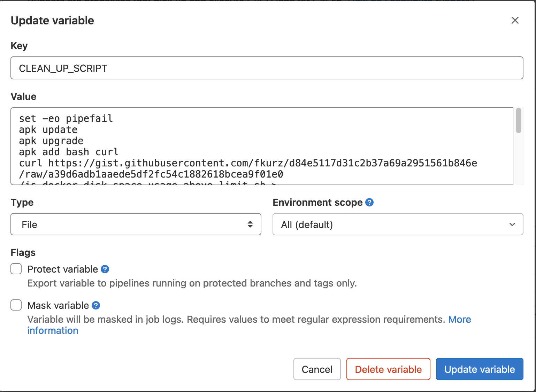Click the set -eo pipefail line
The height and width of the screenshot is (392, 536).
click(x=66, y=118)
